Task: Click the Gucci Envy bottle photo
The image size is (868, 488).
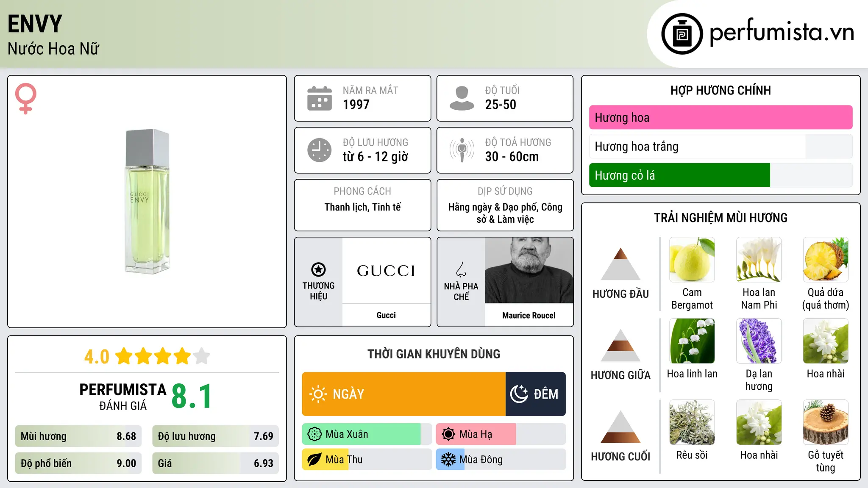Action: [147, 201]
